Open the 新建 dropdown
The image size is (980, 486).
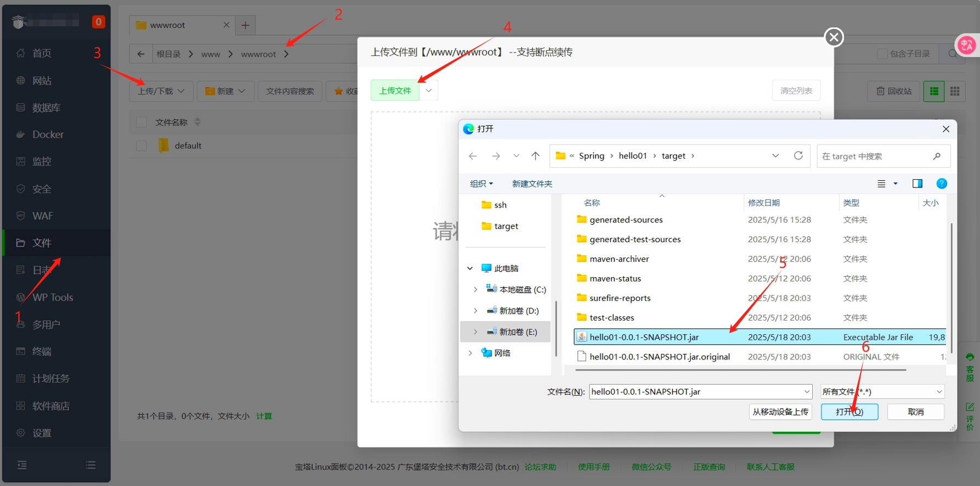(x=225, y=91)
